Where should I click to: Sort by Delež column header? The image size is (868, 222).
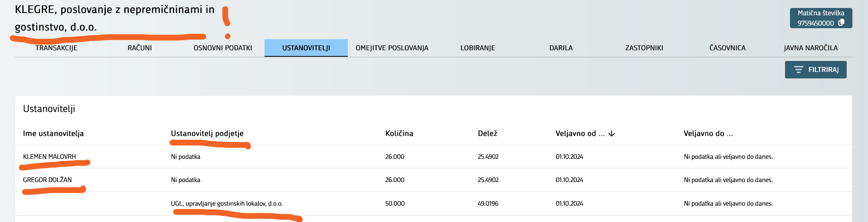click(487, 134)
